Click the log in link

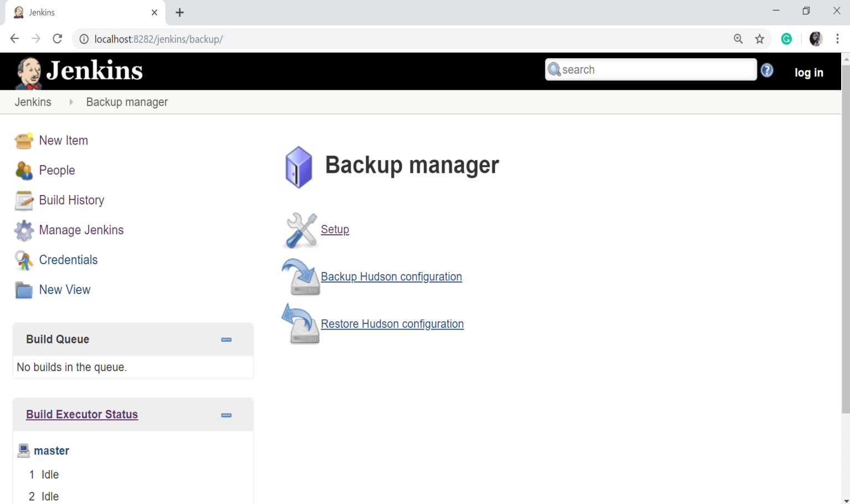coord(808,73)
